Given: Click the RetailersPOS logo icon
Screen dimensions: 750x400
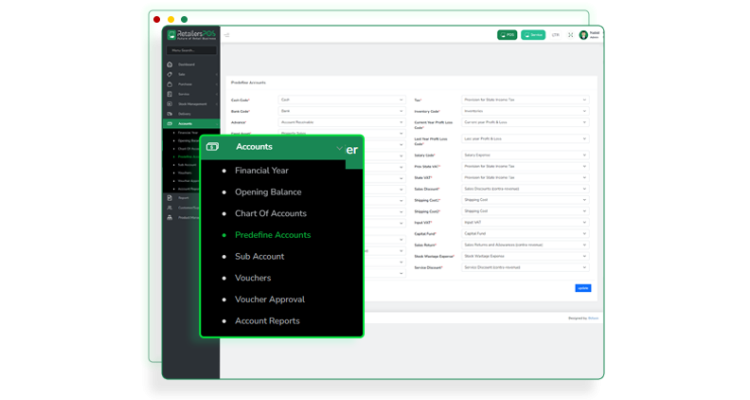Looking at the screenshot, I should (x=172, y=35).
